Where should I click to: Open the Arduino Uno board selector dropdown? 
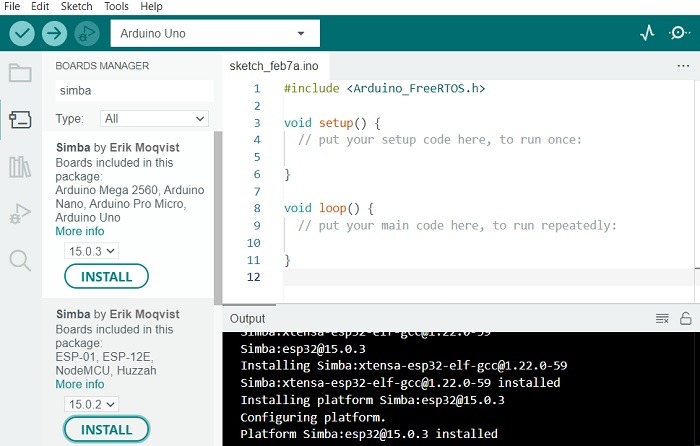(215, 33)
